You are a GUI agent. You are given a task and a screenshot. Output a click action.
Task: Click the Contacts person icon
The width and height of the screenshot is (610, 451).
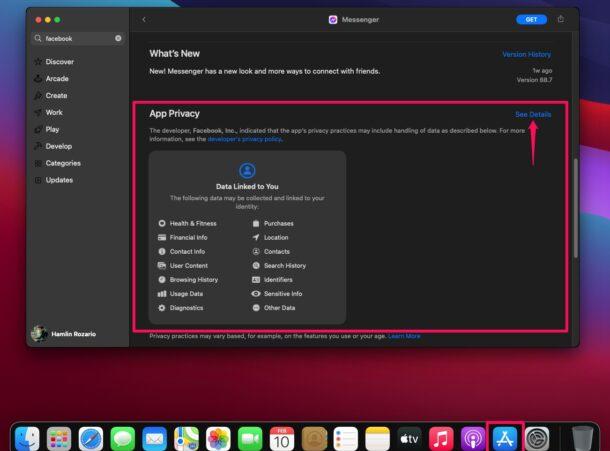(256, 251)
